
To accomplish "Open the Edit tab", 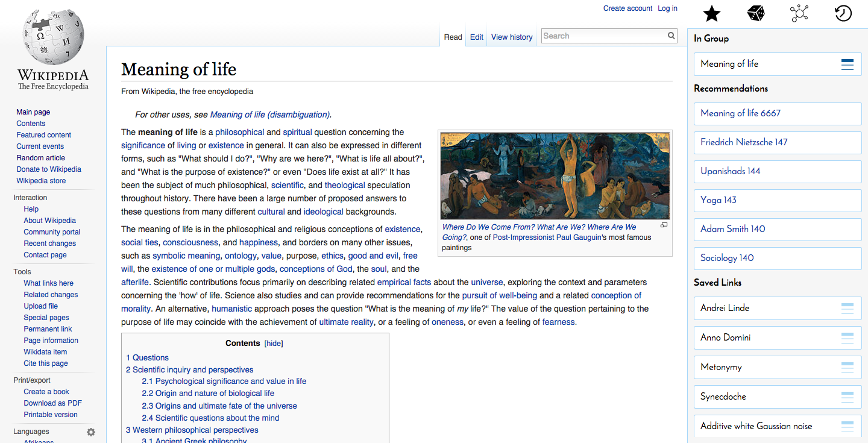I will click(x=477, y=37).
